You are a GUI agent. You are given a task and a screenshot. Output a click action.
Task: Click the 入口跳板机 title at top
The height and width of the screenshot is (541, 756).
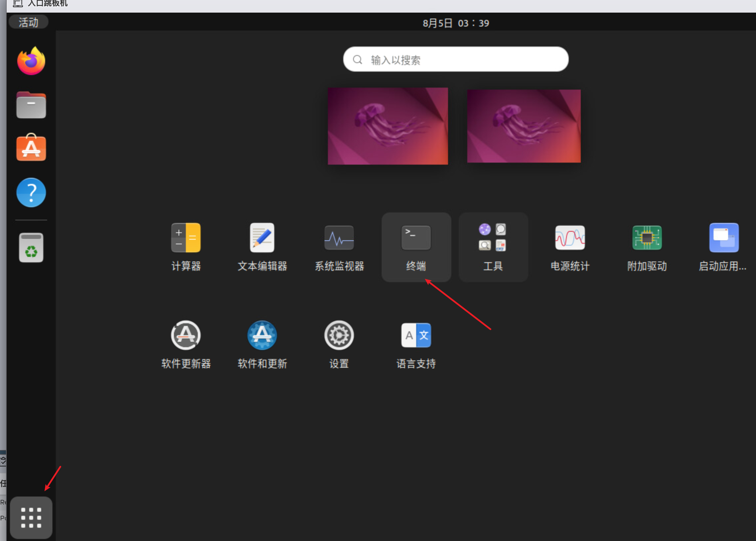pos(48,3)
